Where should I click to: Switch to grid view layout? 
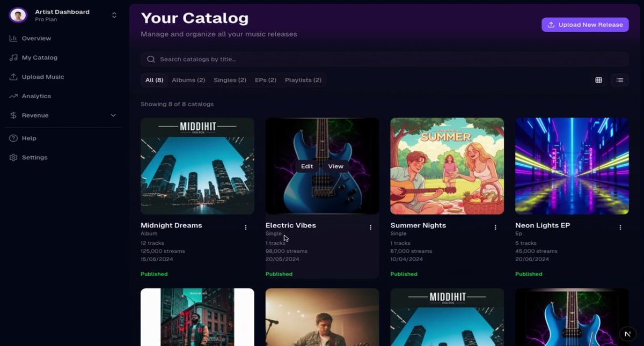point(598,80)
